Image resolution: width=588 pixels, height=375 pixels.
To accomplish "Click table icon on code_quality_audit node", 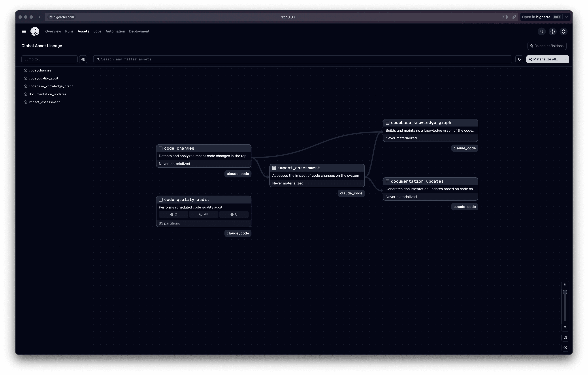I will point(161,200).
